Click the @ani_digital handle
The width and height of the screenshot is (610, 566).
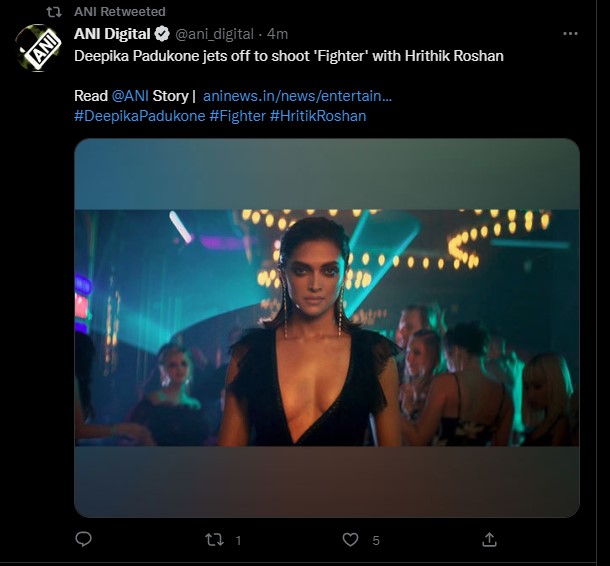point(215,34)
